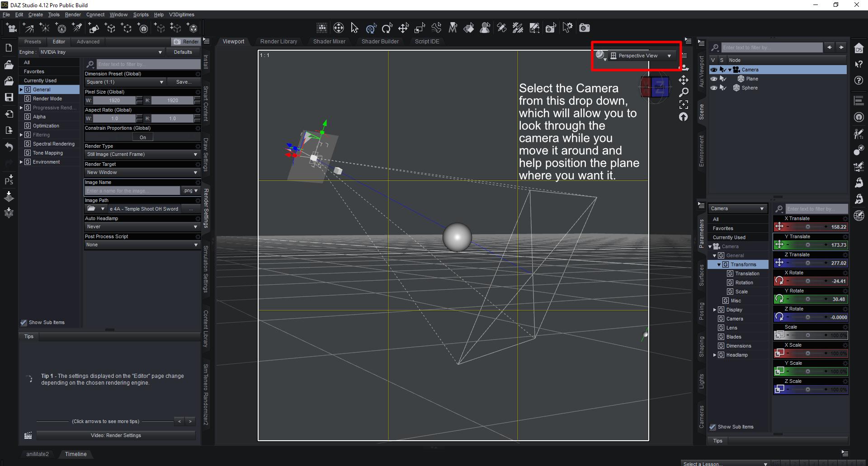
Task: Use the viewport pan control
Action: pos(684,80)
